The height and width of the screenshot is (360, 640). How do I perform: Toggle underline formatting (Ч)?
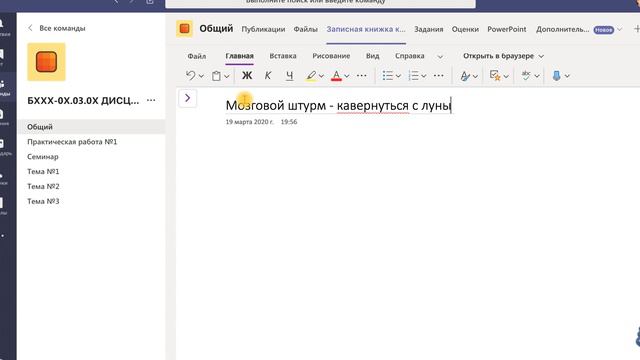coord(289,76)
